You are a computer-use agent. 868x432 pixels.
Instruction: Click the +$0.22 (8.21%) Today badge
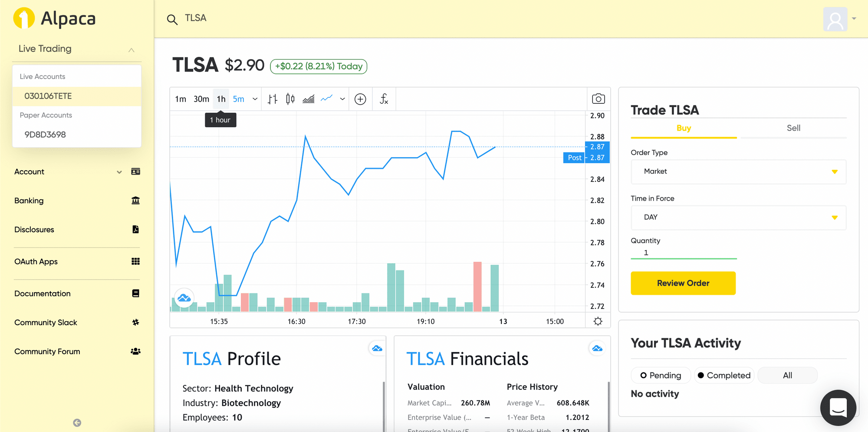coord(319,66)
